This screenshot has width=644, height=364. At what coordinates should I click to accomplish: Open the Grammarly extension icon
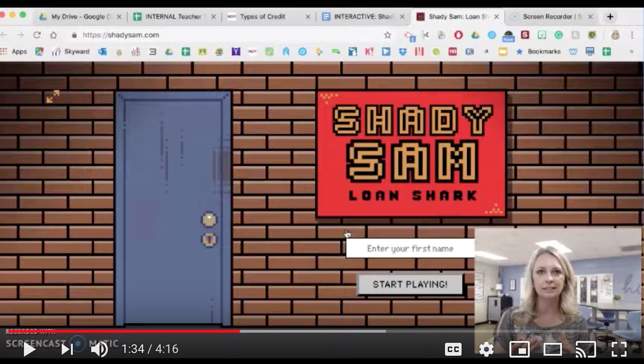[x=559, y=35]
